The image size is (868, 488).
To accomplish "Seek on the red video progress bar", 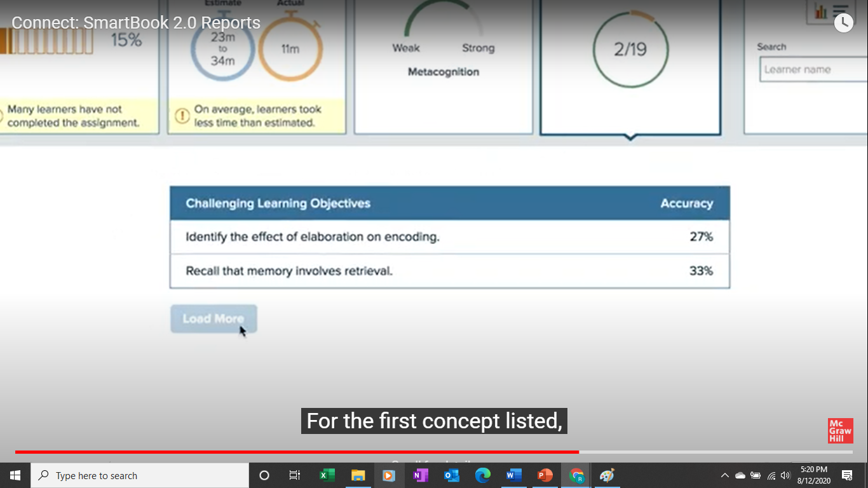I will pos(297,452).
